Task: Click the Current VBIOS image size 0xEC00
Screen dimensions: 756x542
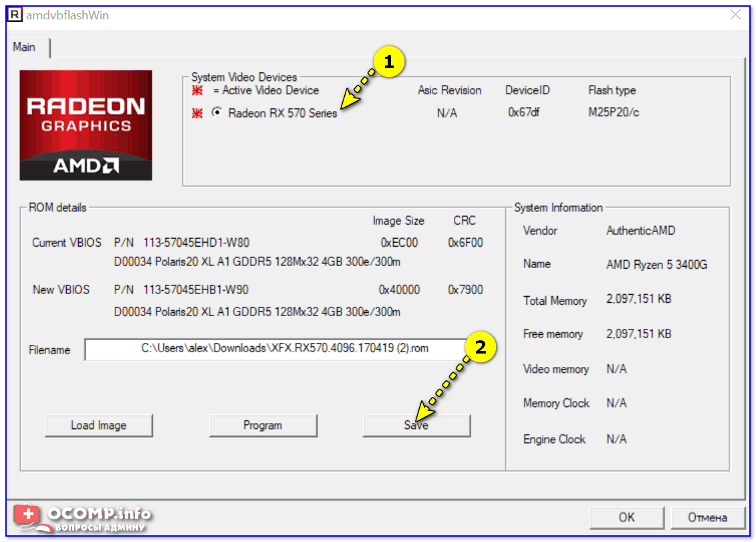Action: 399,243
